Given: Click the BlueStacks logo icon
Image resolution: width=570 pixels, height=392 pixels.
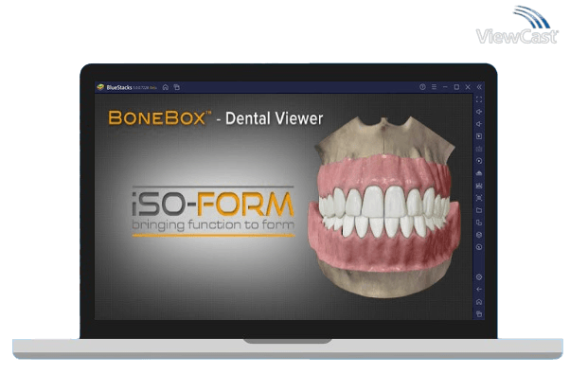Looking at the screenshot, I should pyautogui.click(x=100, y=87).
